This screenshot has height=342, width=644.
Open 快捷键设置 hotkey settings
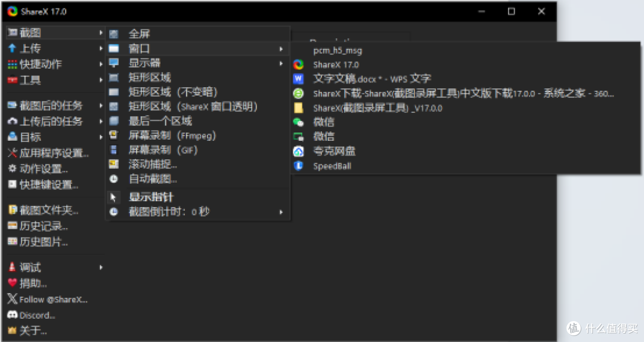(x=55, y=184)
